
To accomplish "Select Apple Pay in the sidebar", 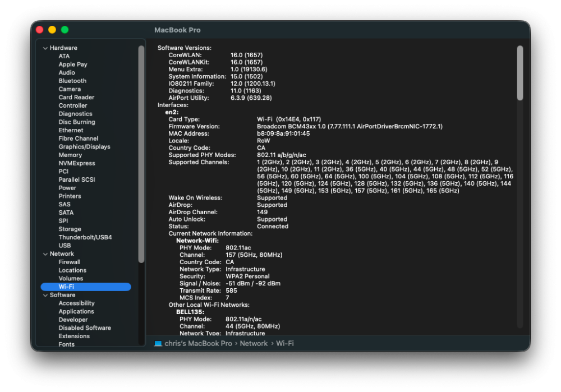I will 72,64.
